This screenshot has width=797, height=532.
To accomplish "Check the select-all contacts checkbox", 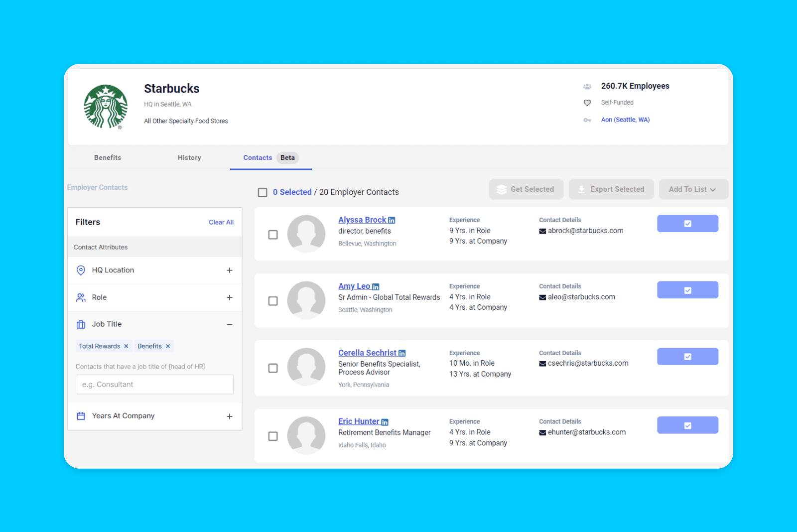I will (263, 192).
